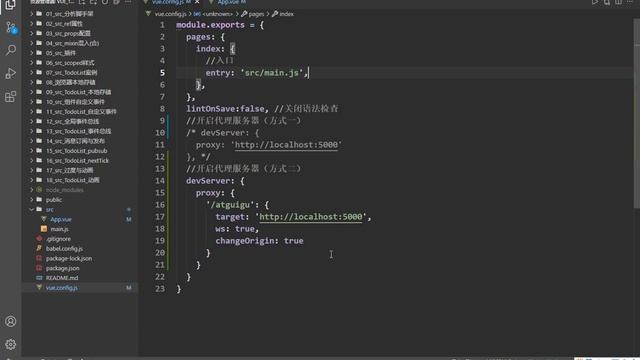640x360 pixels.
Task: Open the Source Control view
Action: click(11, 28)
